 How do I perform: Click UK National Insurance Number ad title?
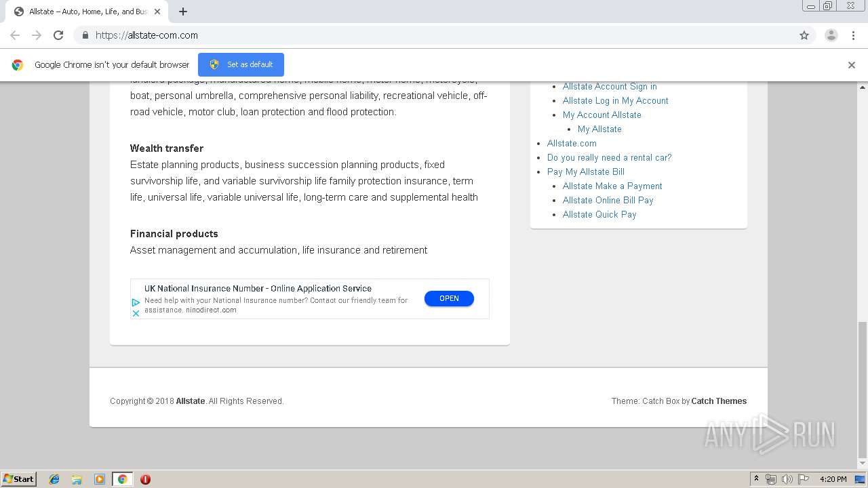pyautogui.click(x=258, y=288)
